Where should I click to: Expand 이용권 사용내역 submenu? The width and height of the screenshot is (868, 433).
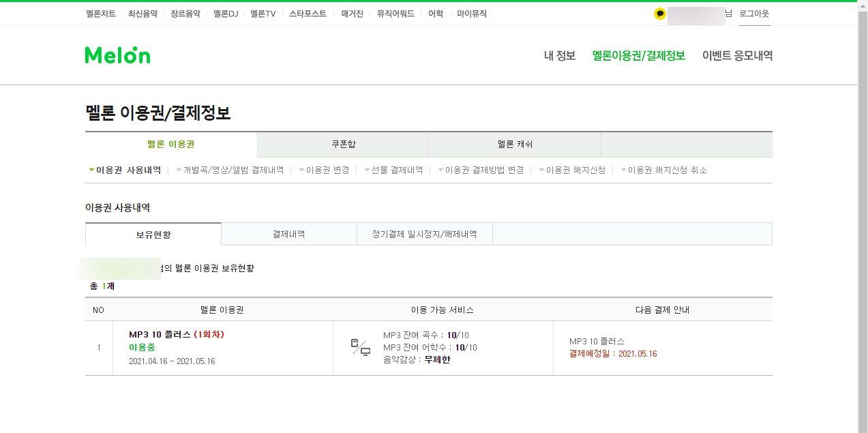click(125, 170)
